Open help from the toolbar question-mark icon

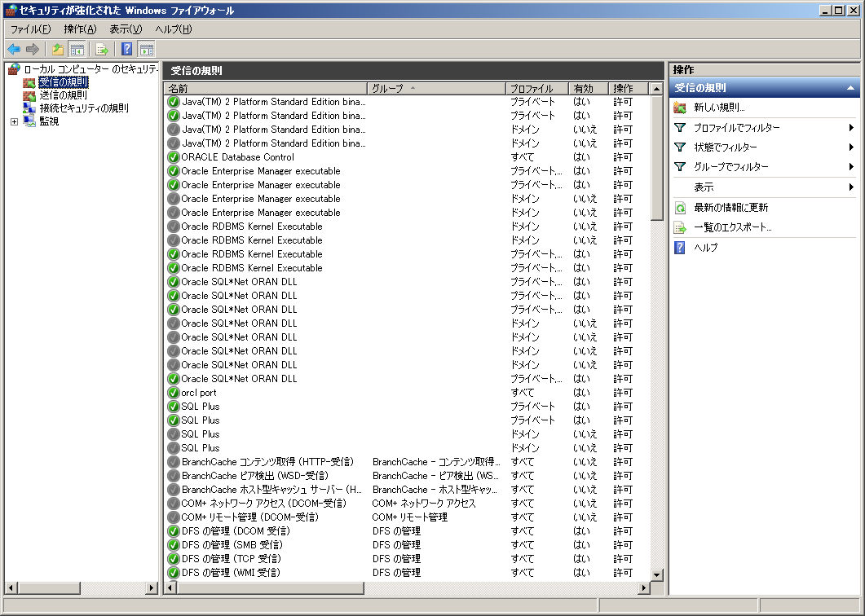click(127, 50)
